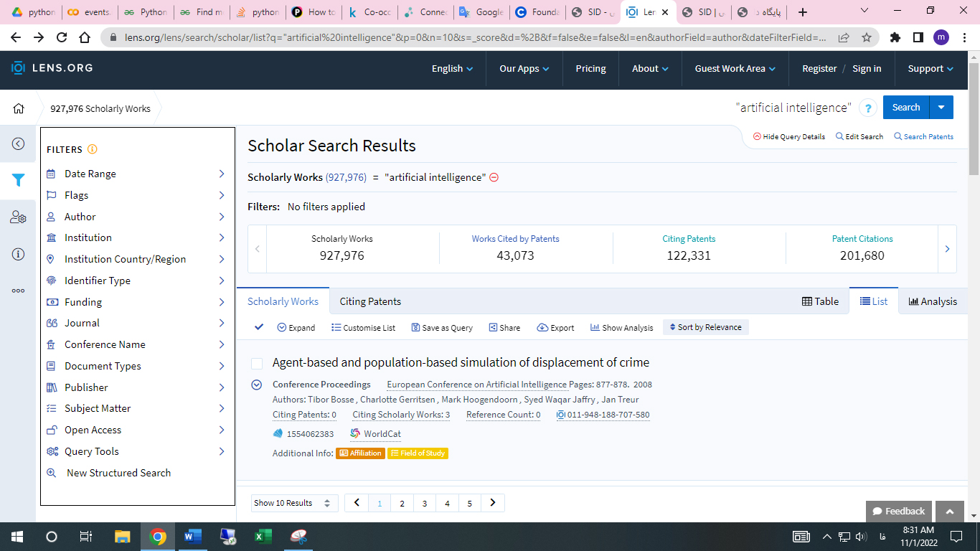Click the browser share page icon
The height and width of the screenshot is (551, 980).
tap(844, 37)
